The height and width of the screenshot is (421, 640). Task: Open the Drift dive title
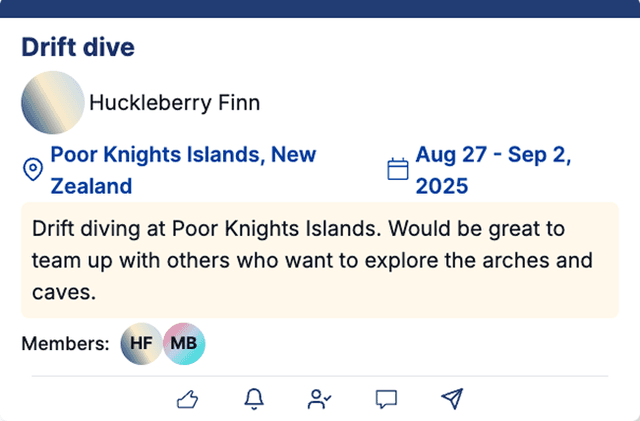click(x=78, y=47)
